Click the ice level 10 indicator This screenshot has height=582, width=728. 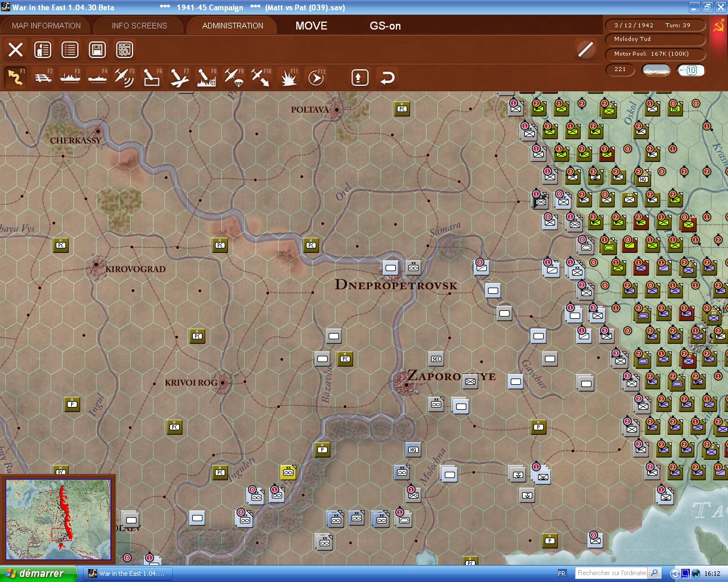pos(690,70)
